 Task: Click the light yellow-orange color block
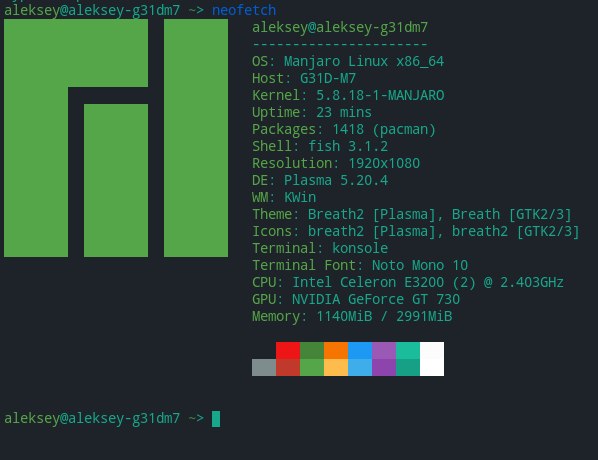[336, 367]
